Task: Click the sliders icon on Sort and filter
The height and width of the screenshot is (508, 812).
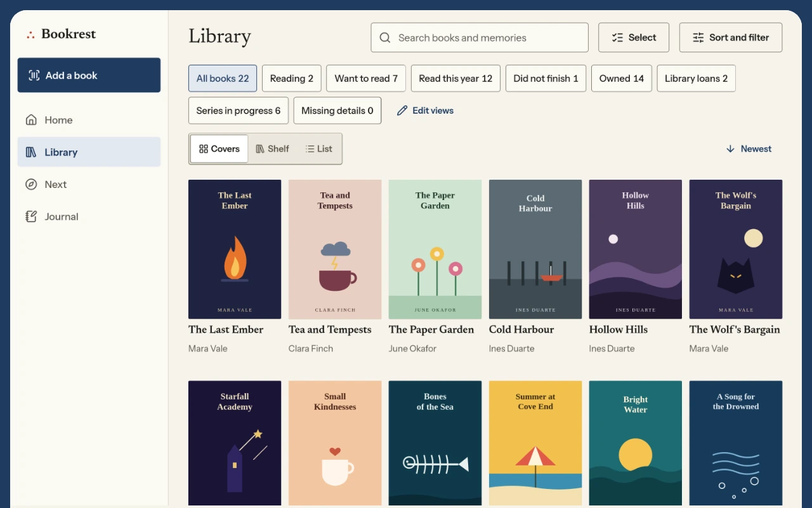Action: [x=698, y=37]
